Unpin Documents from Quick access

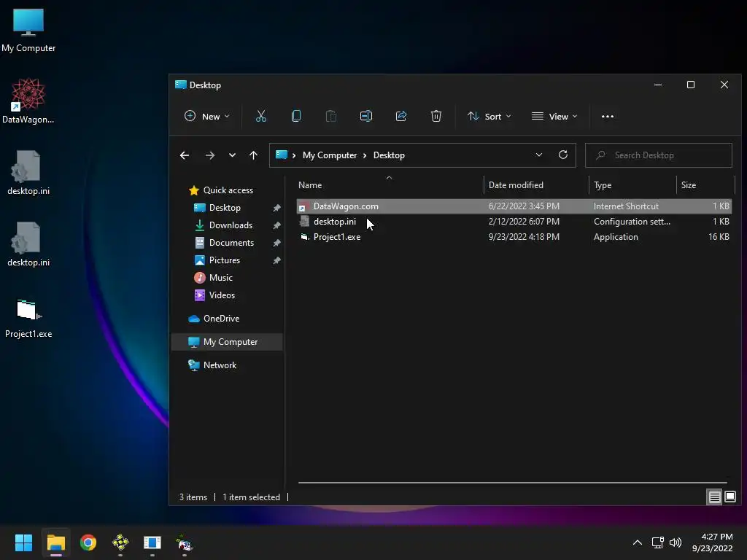[276, 243]
